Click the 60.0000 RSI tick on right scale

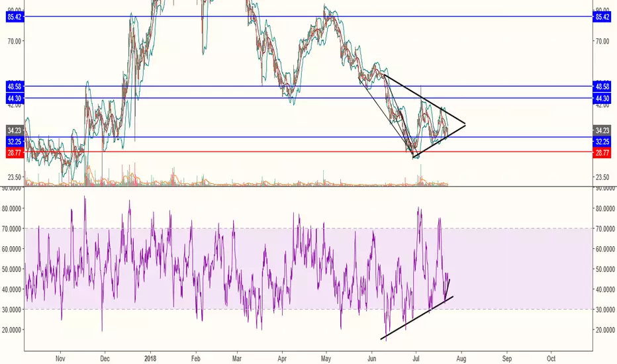(x=605, y=249)
